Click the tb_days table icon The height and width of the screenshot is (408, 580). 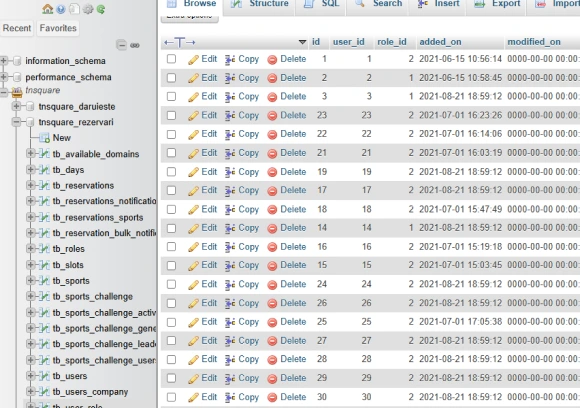pos(44,170)
